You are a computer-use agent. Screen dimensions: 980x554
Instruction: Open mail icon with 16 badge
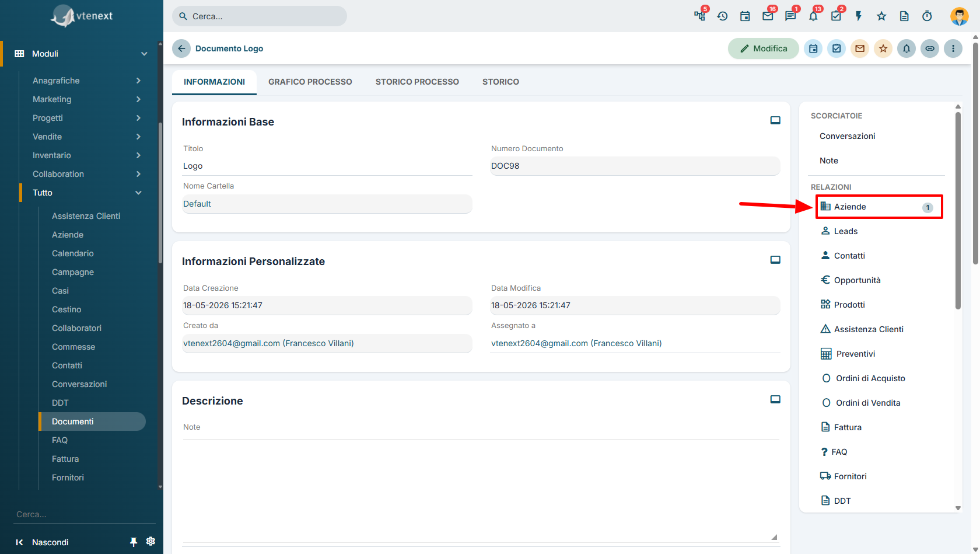768,16
